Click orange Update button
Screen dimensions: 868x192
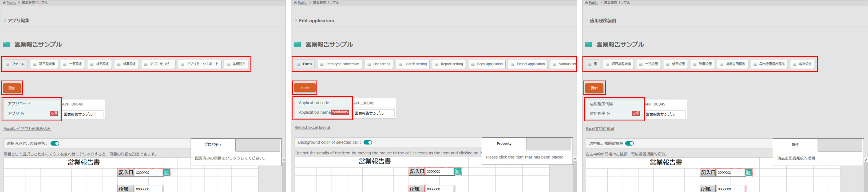coord(305,88)
